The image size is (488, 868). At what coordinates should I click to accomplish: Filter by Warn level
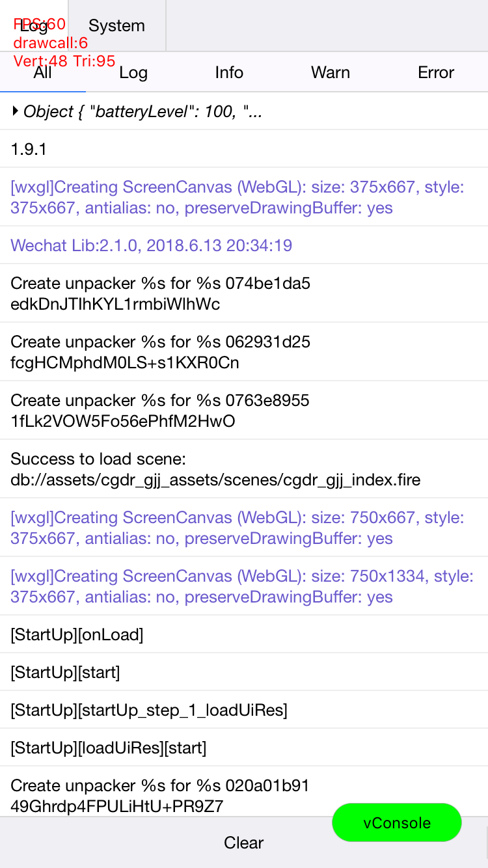(x=331, y=72)
